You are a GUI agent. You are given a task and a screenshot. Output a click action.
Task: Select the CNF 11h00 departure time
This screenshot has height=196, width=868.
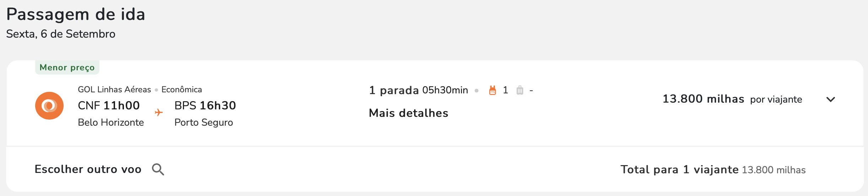point(109,105)
